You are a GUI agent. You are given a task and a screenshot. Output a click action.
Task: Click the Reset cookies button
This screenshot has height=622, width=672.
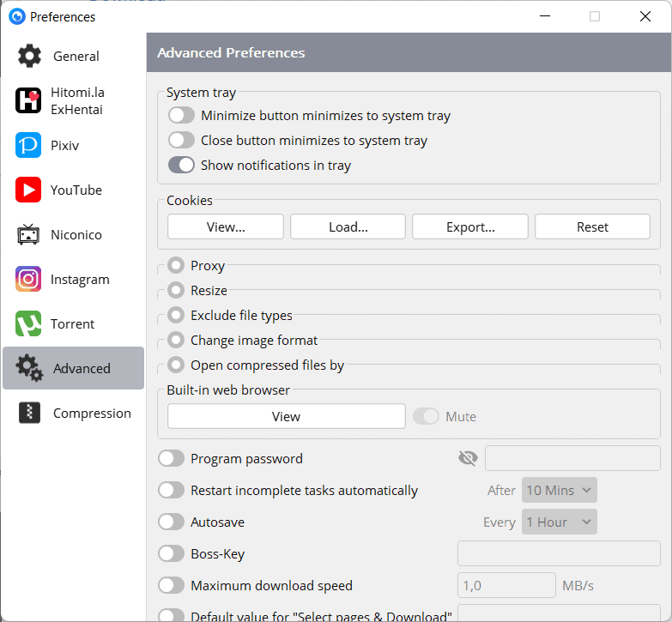pos(592,227)
